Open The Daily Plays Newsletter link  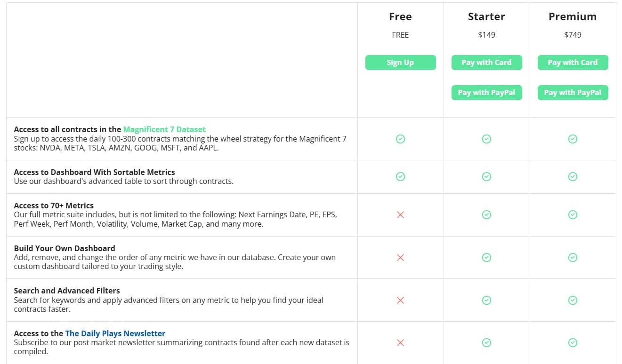pos(115,333)
